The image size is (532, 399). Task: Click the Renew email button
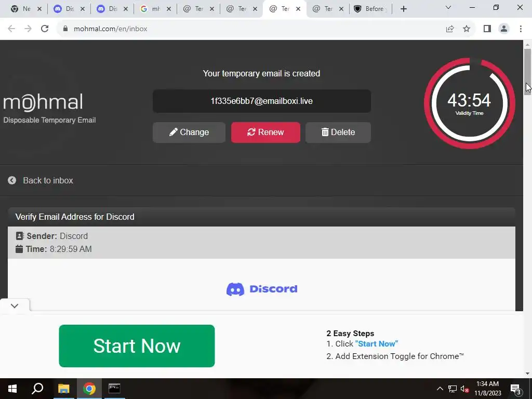pyautogui.click(x=265, y=132)
